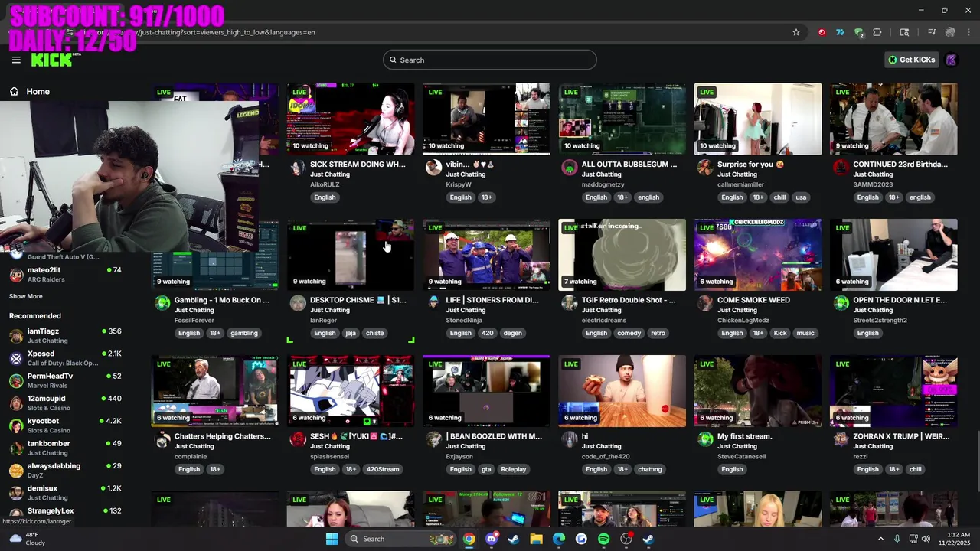Click the 'Roleplay' tag under Bxjayson
This screenshot has width=980, height=551.
(x=514, y=469)
